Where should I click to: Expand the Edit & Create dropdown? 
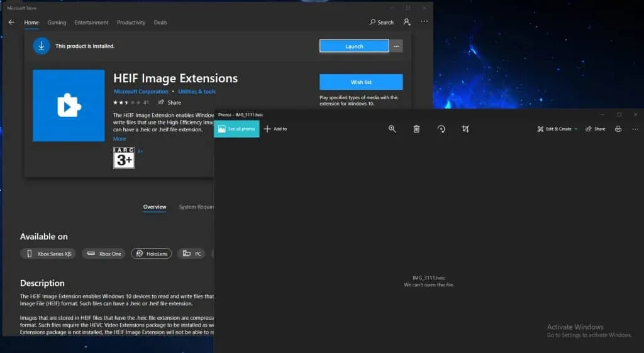(x=557, y=129)
